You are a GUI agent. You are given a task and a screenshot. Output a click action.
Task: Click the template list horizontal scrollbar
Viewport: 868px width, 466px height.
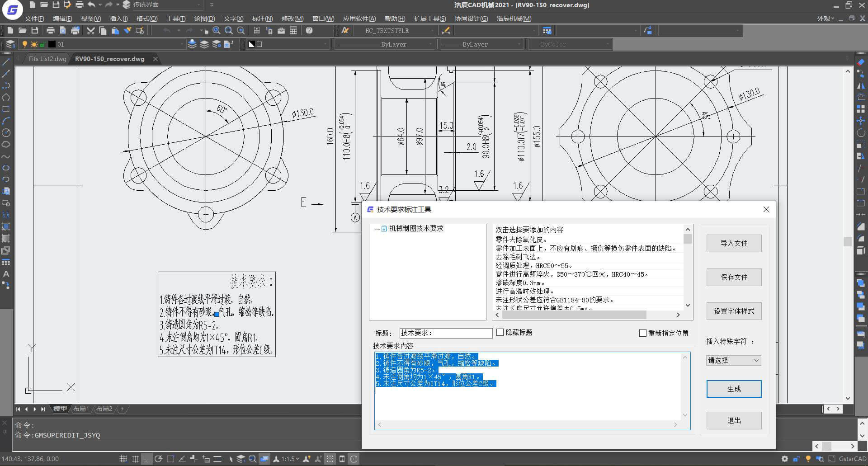588,315
